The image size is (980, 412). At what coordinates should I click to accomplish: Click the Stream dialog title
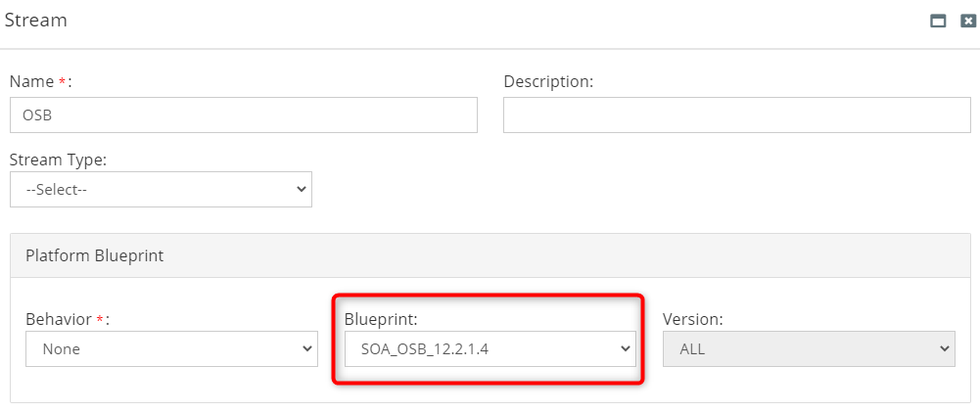tap(35, 21)
